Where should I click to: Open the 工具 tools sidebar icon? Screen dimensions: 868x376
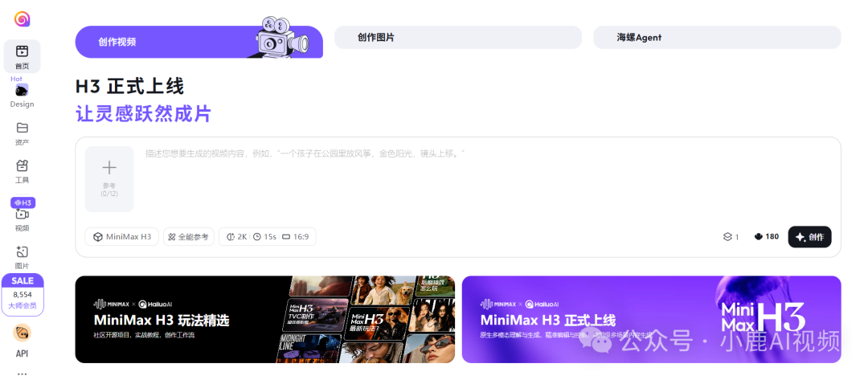pos(23,171)
